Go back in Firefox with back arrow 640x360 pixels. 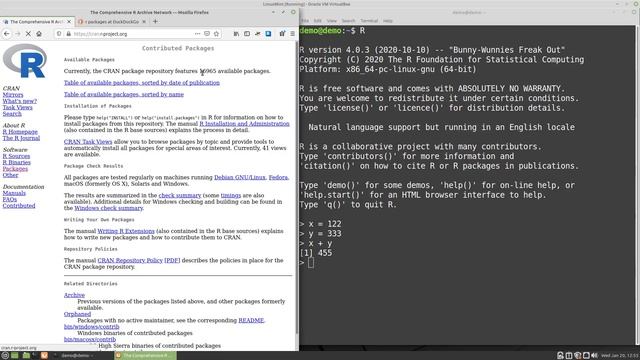coord(7,34)
